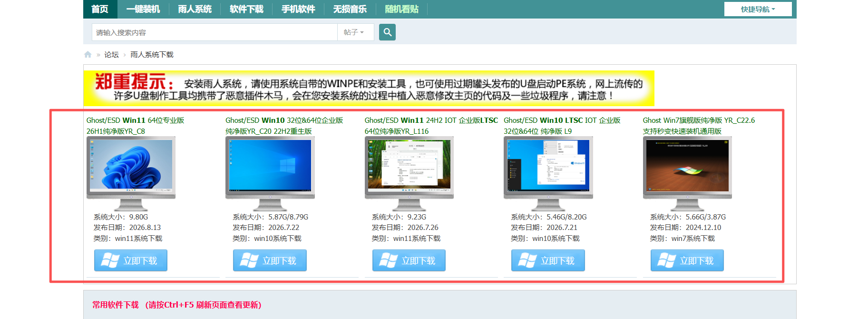
Task: Click 立即下载 for the Win7 5.66G/3.87G system
Action: pyautogui.click(x=687, y=260)
